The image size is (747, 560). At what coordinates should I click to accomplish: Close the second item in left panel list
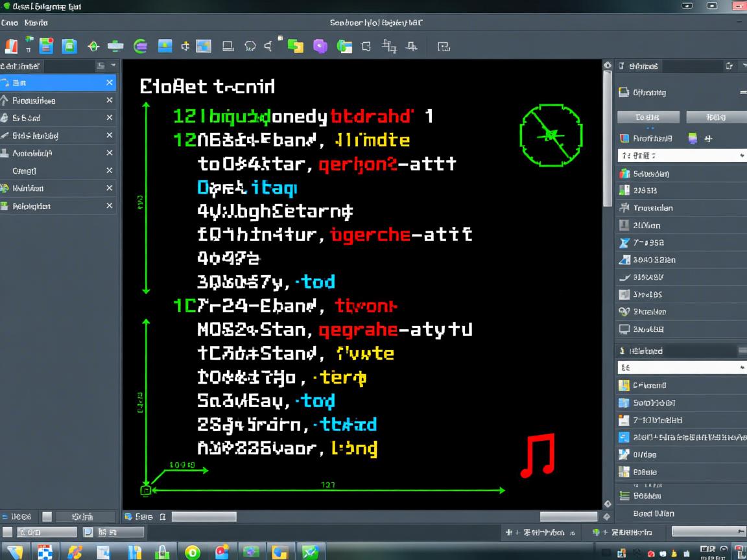110,100
